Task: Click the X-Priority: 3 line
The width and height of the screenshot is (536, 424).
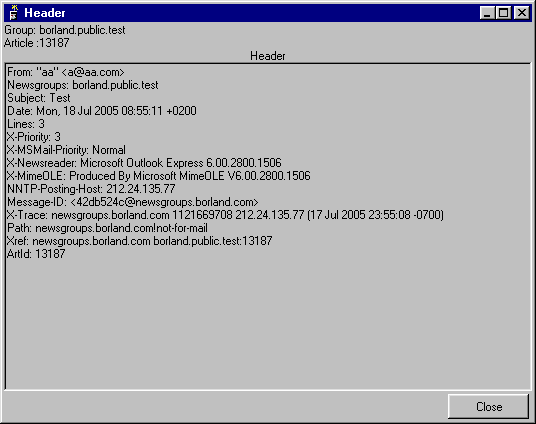Action: coord(34,137)
